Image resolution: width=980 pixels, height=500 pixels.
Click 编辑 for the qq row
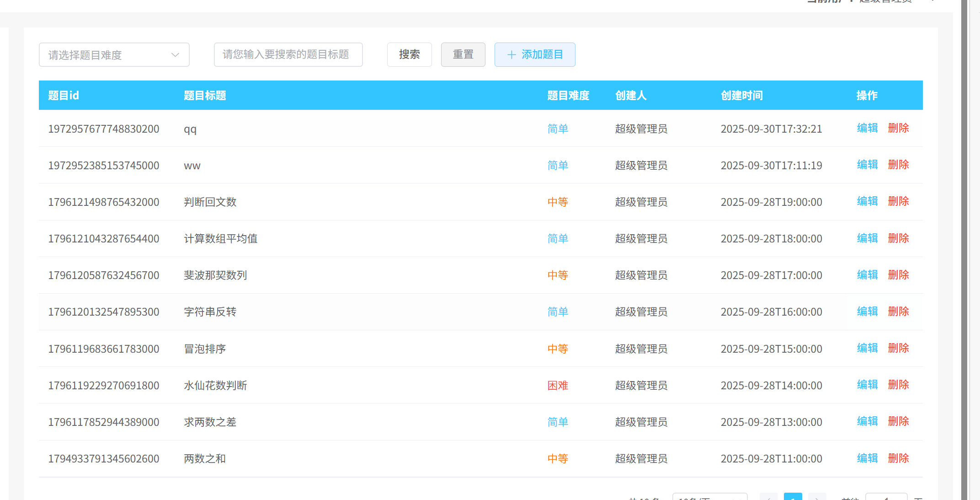pos(867,129)
